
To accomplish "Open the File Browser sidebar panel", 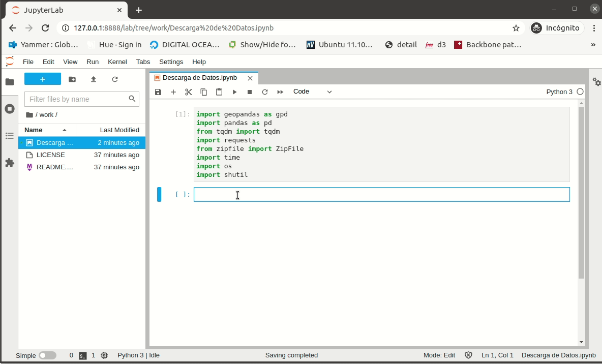I will (10, 82).
